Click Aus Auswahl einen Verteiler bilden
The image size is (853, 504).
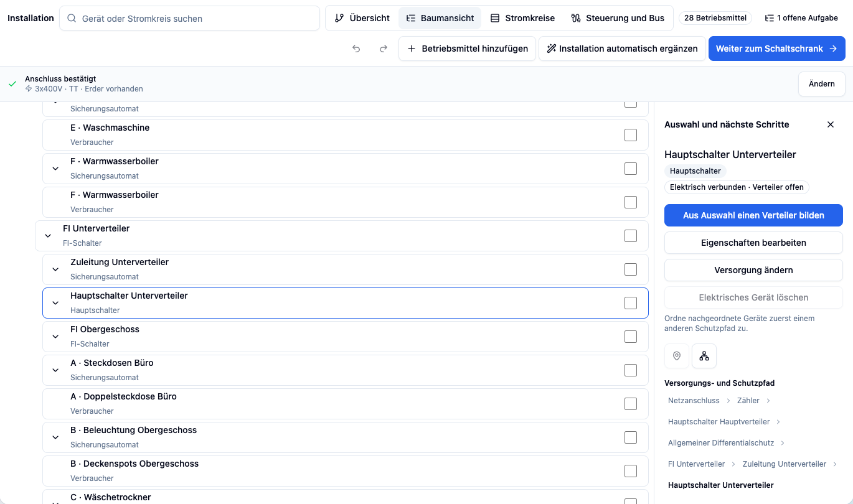[x=753, y=215]
